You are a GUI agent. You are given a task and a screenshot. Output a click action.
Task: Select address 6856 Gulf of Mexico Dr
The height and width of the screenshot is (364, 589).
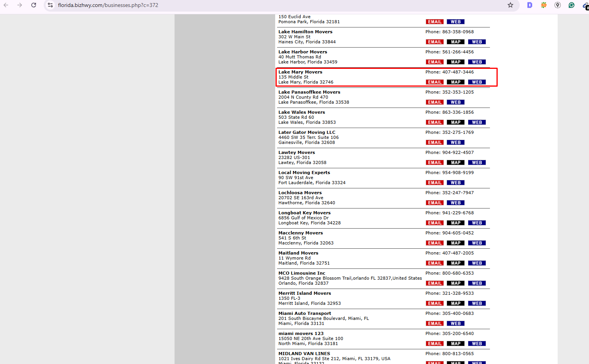coord(303,218)
